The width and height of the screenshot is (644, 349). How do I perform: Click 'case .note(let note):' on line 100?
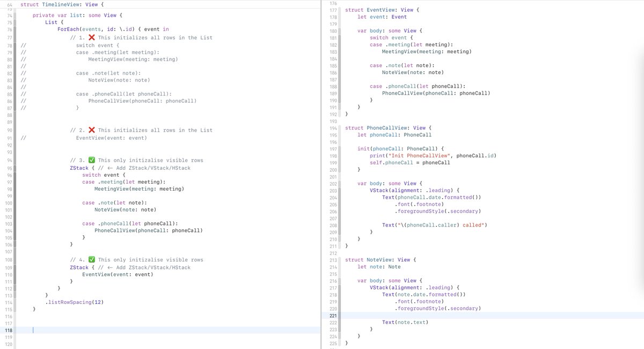coord(114,203)
